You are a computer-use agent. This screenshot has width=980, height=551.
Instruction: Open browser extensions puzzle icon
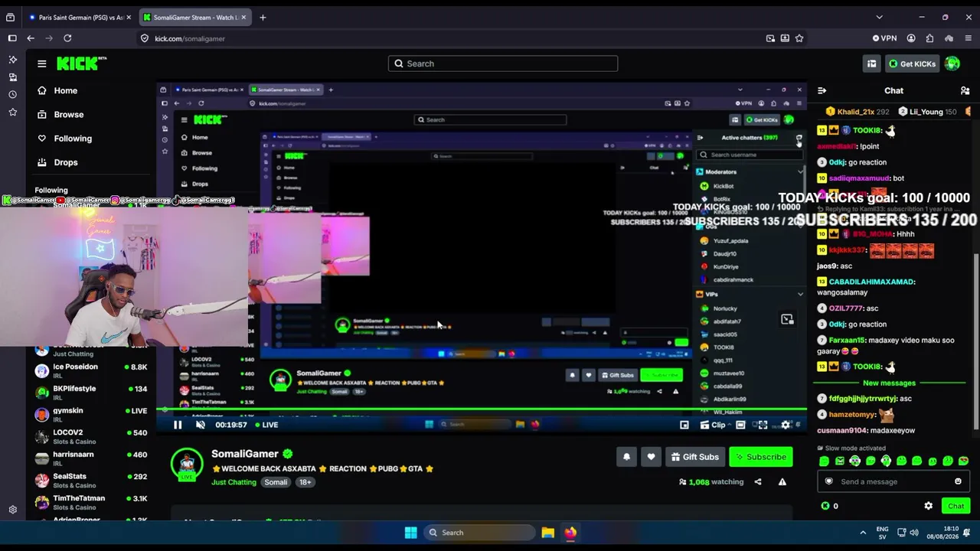[x=929, y=38]
